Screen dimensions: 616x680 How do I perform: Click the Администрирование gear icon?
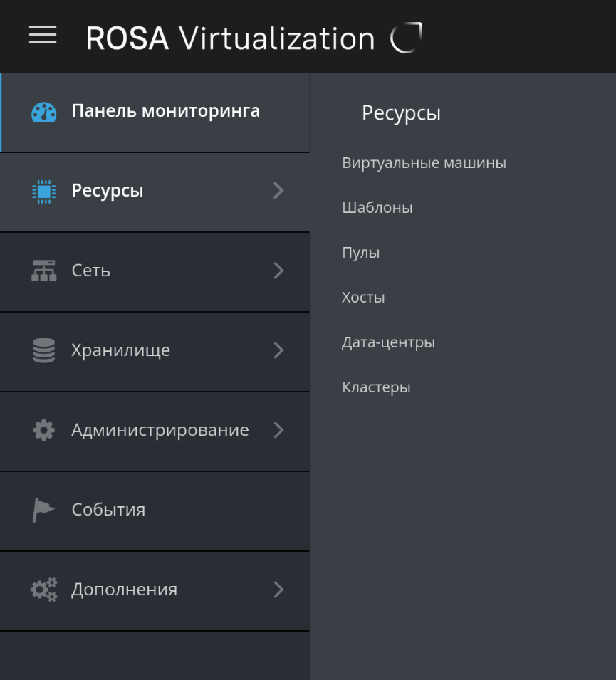coord(43,430)
